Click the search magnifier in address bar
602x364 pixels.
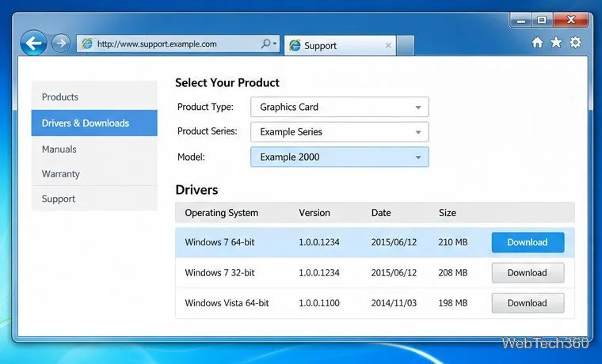(265, 44)
